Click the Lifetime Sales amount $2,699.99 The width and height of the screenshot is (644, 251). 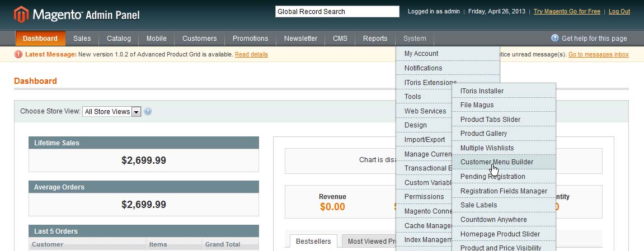click(144, 160)
